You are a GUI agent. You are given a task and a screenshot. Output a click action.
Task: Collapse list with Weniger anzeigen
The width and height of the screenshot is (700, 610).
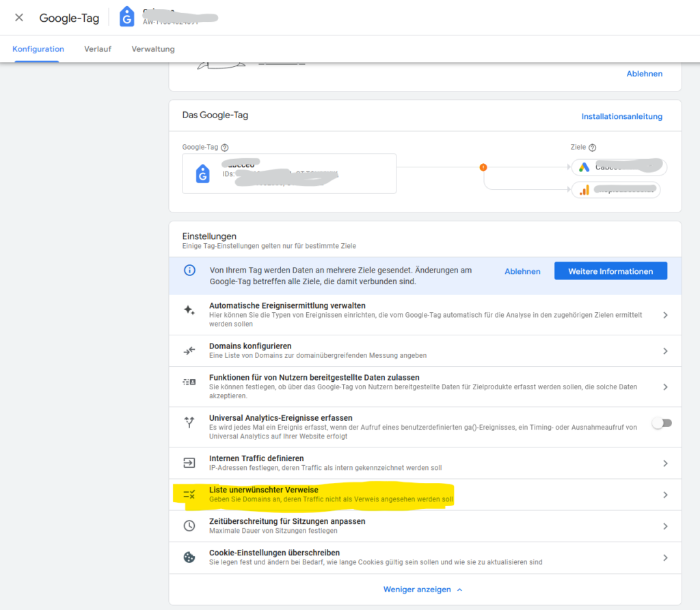click(422, 590)
